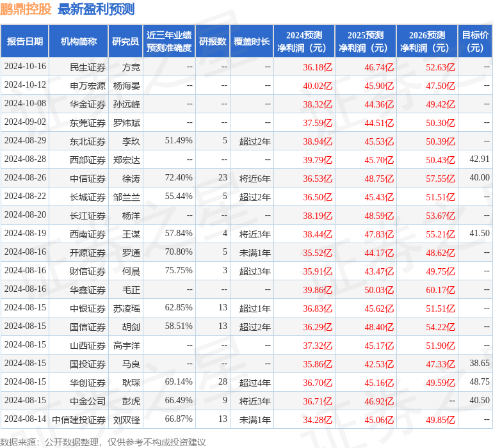Select the 40.02亿 profit value
The height and width of the screenshot is (448, 493).
tap(318, 86)
